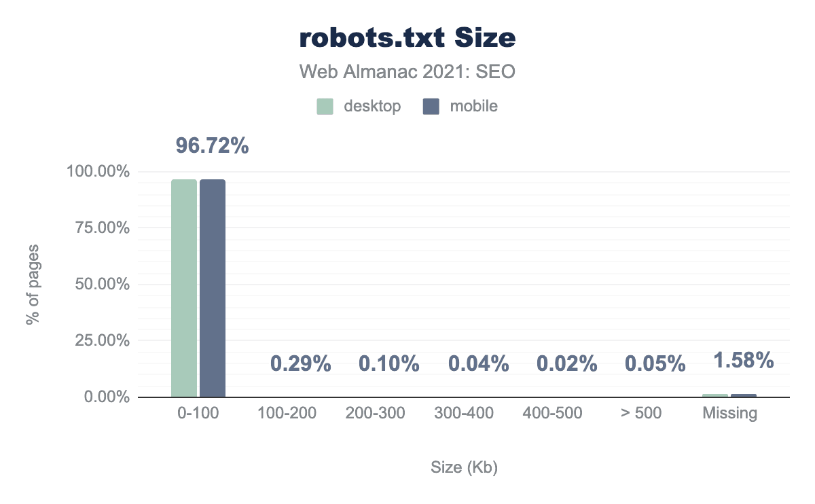This screenshot has height=504, width=815.
Task: Click the mobile bar for 0-100
Action: point(213,288)
